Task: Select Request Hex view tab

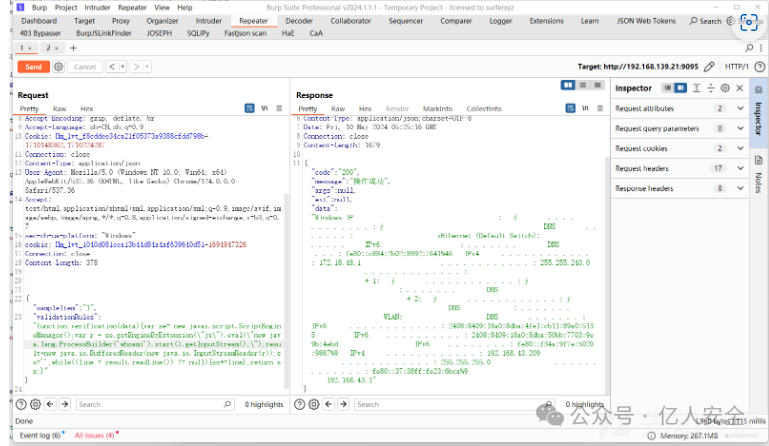Action: [x=86, y=108]
